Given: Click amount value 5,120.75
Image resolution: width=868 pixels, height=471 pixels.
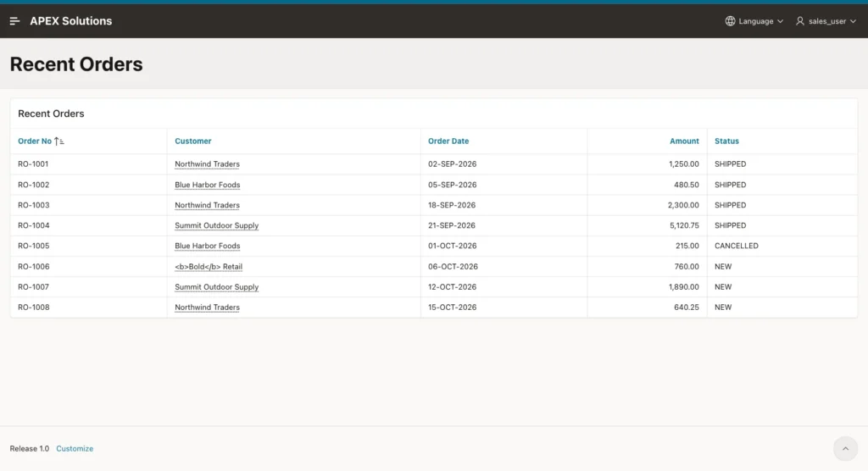Looking at the screenshot, I should point(684,225).
